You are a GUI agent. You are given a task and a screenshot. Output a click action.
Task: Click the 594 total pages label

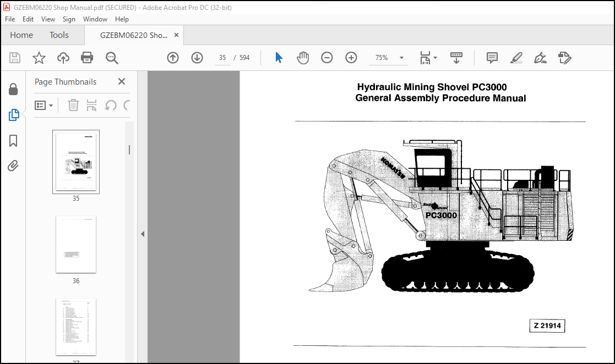pos(244,58)
